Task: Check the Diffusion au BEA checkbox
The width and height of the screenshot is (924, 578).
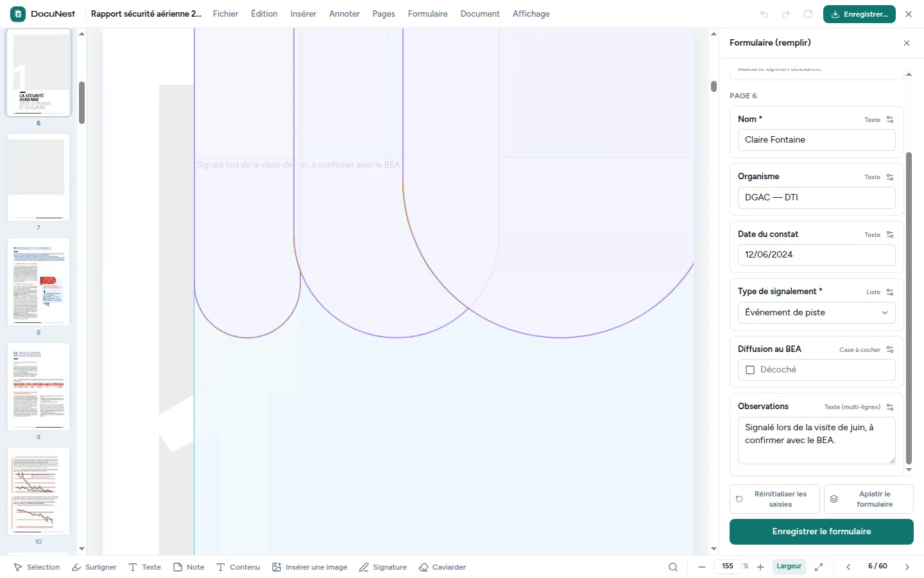Action: point(750,370)
